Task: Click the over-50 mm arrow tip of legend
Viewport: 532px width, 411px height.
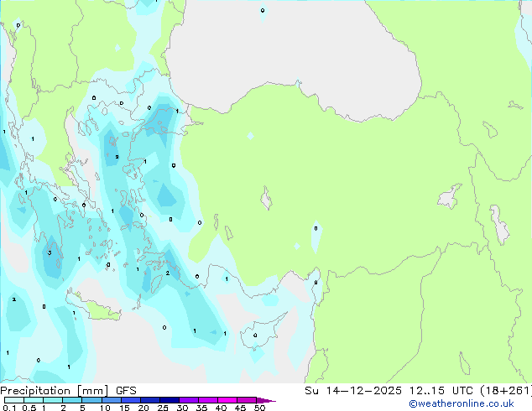Action: (x=266, y=400)
